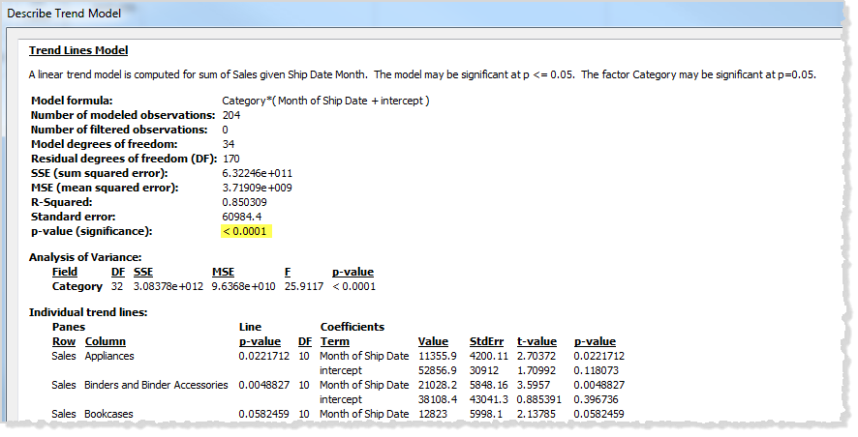
Task: Click the Row column header under Panes
Action: pos(63,341)
